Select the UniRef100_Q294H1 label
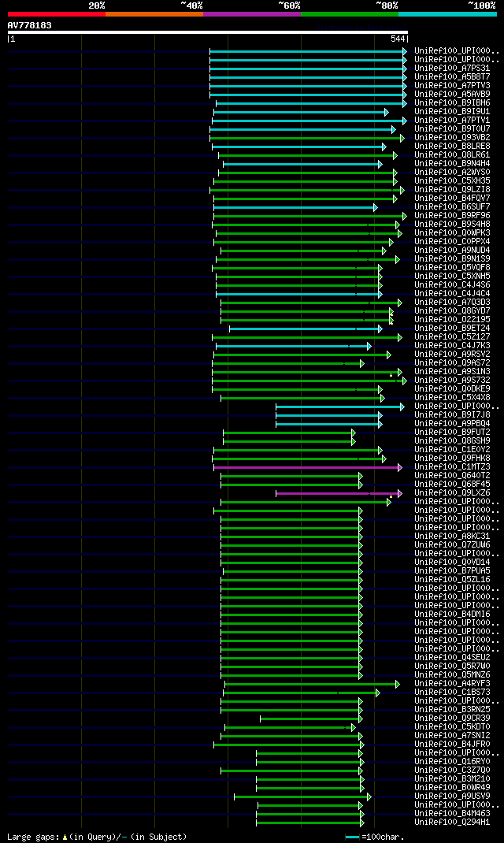This screenshot has height=843, width=504. 452,822
